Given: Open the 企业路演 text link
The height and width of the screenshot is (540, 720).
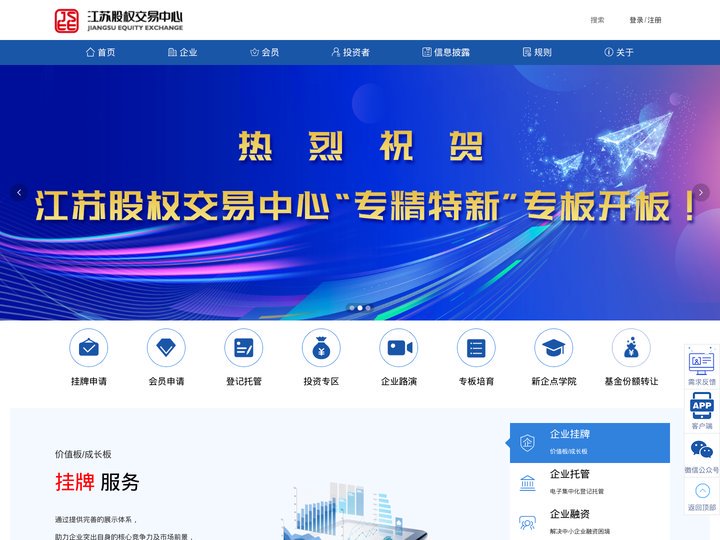Looking at the screenshot, I should click(399, 381).
